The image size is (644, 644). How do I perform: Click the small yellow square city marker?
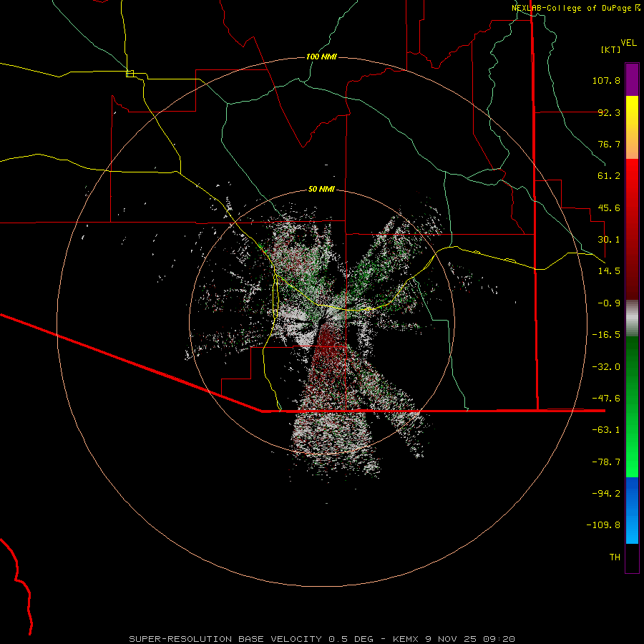[x=130, y=74]
